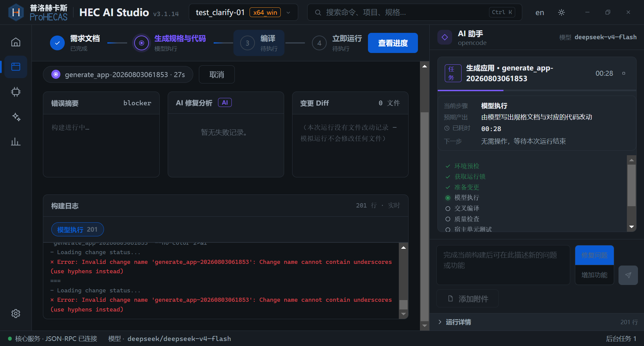Open the AI sparkle icon in sidebar

(x=16, y=117)
